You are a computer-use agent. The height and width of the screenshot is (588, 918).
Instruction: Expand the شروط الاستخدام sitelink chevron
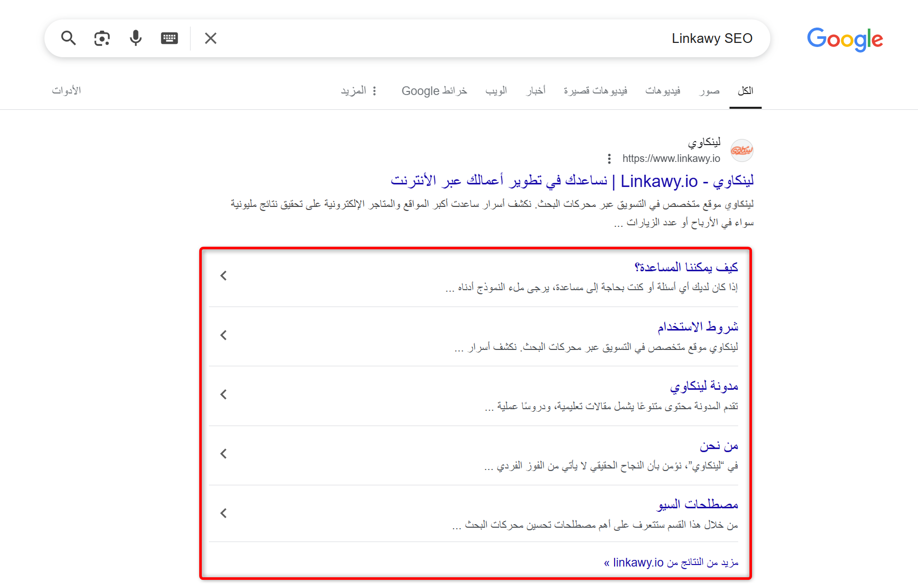pos(223,335)
